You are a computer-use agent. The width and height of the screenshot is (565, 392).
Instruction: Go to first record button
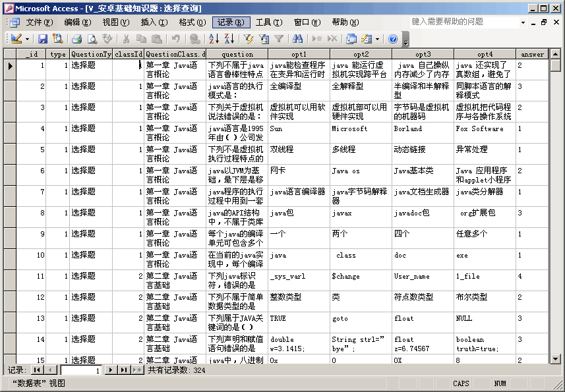pos(37,370)
